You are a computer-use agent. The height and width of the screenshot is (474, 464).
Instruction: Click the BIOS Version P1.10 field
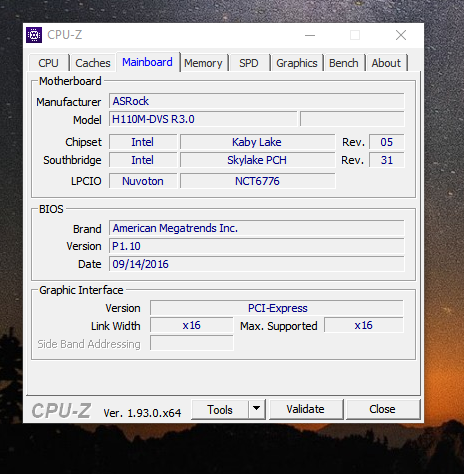coord(257,246)
